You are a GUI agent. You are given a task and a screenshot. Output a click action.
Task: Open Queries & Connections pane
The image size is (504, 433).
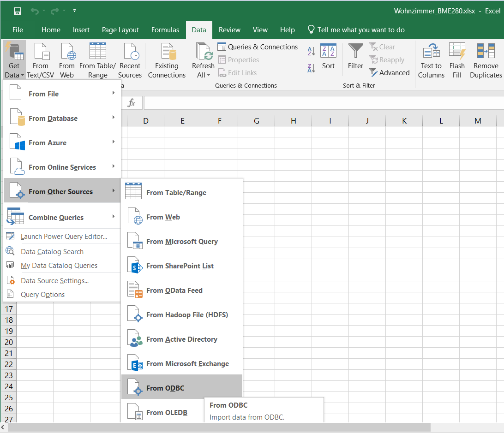coord(258,47)
